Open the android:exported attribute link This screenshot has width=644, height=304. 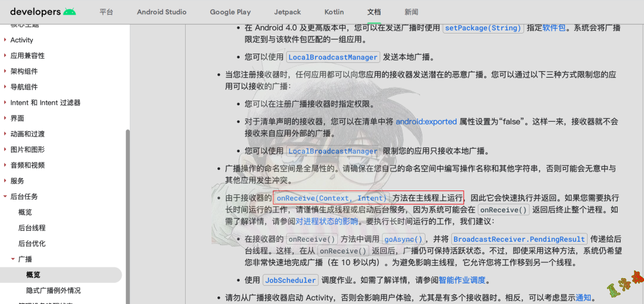coord(426,122)
